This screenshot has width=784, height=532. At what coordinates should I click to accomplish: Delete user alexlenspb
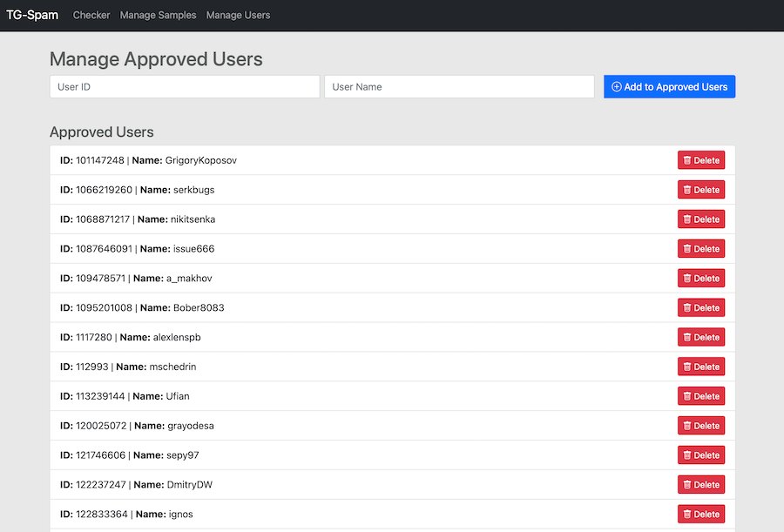(x=701, y=337)
